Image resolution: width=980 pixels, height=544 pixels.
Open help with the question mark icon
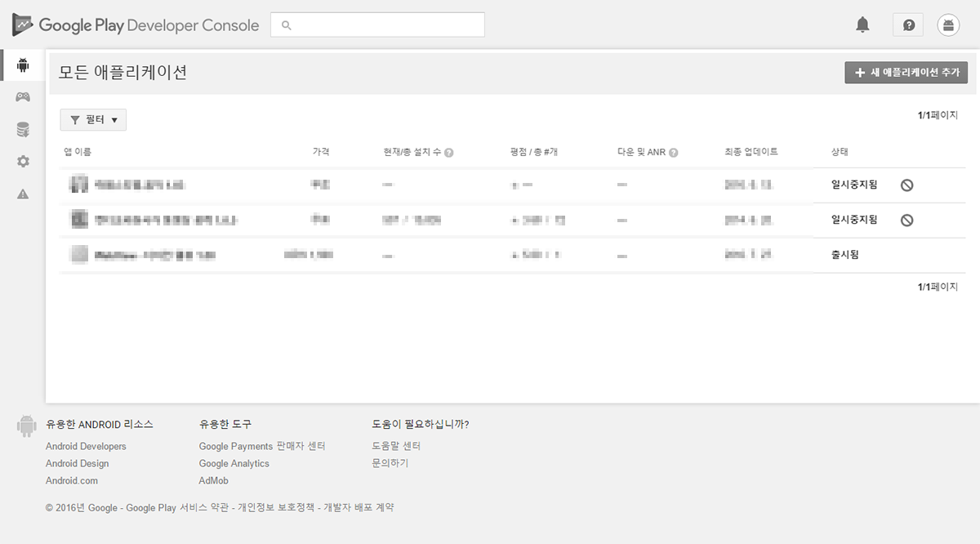(907, 25)
